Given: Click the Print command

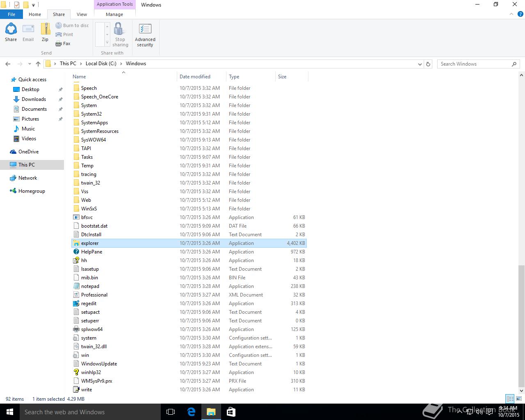Looking at the screenshot, I should [x=64, y=34].
